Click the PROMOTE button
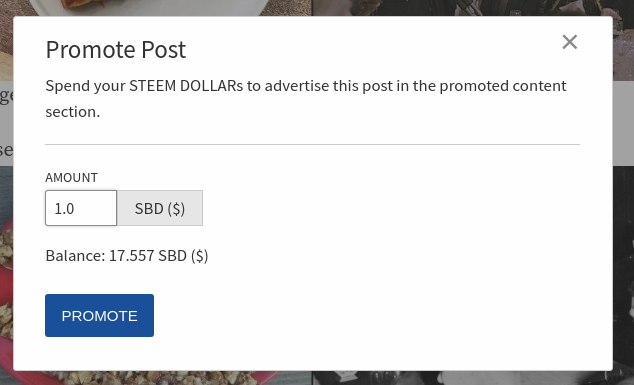This screenshot has height=385, width=634. coord(99,315)
